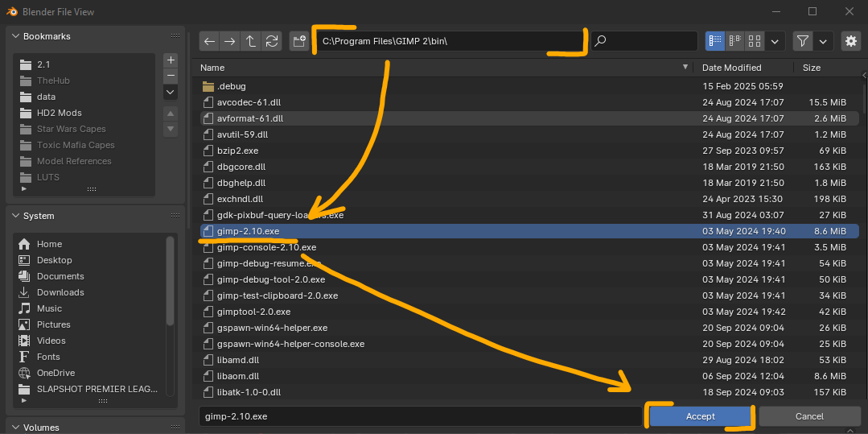
Task: Sort files by the Date Modified column
Action: click(x=731, y=68)
